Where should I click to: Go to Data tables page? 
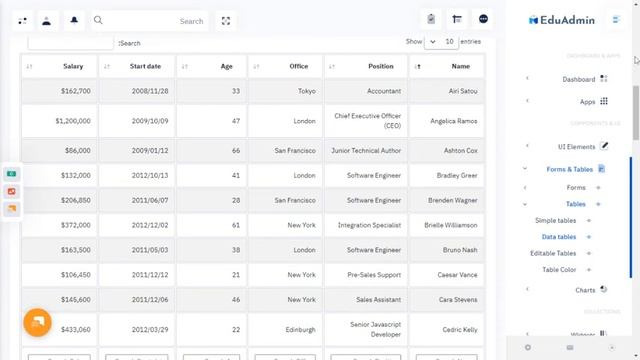(559, 237)
